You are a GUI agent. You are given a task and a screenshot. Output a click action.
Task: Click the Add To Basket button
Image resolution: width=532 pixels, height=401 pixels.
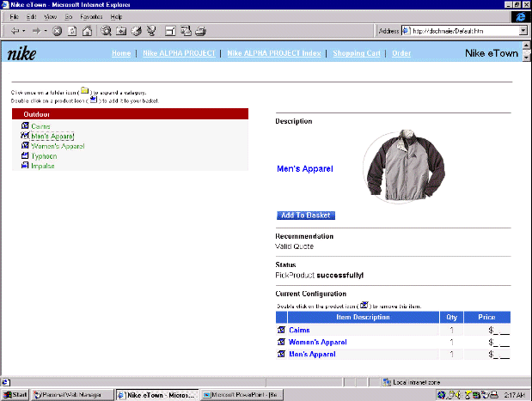[x=305, y=215]
